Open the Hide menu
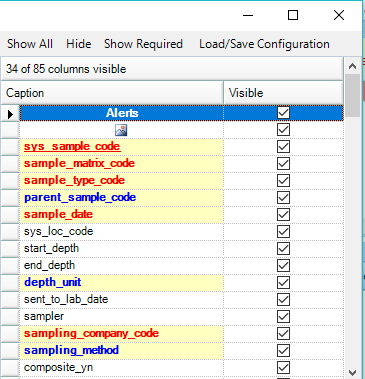This screenshot has height=379, width=365. tap(79, 44)
